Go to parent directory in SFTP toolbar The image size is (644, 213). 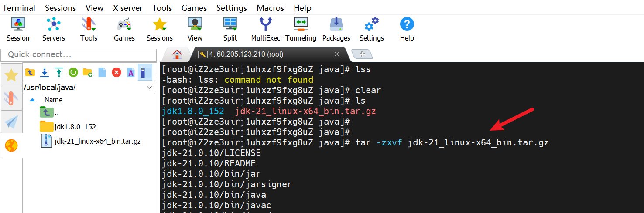pyautogui.click(x=30, y=72)
